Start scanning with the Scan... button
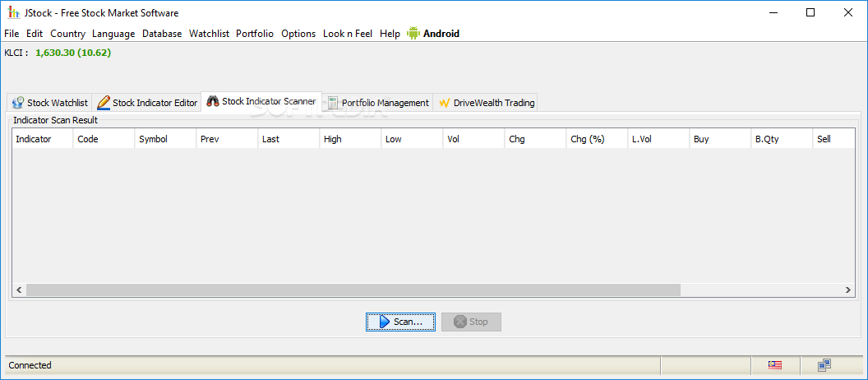The width and height of the screenshot is (868, 380). point(400,322)
